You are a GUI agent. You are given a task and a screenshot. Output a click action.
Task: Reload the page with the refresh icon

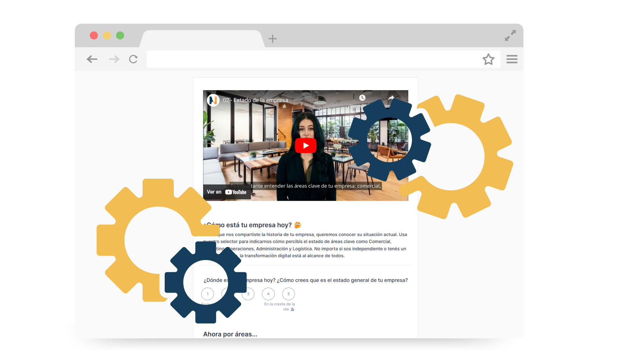click(x=133, y=59)
